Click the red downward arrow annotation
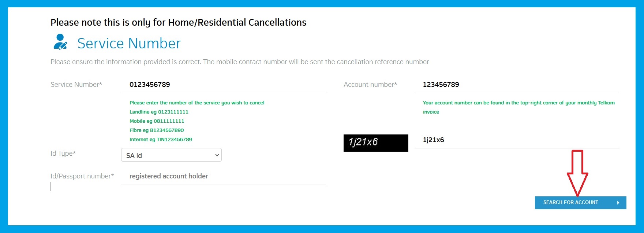Viewport: 644px width, 233px height. tap(577, 173)
